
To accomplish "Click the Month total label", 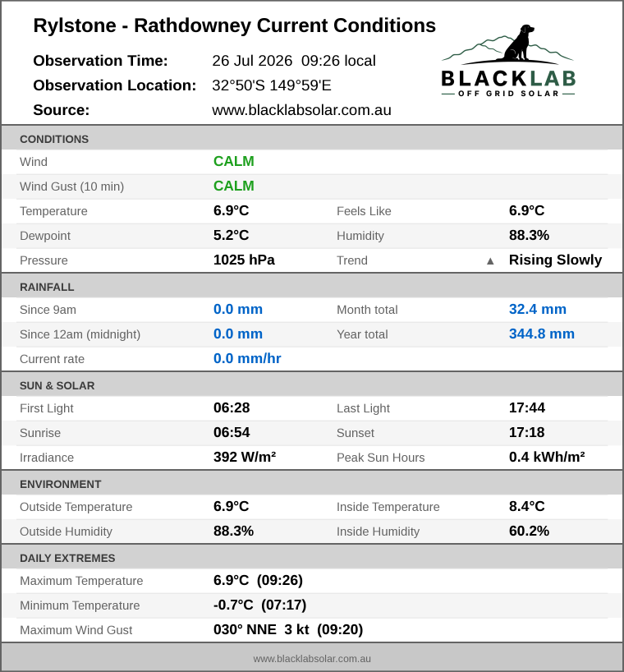I will tap(367, 310).
